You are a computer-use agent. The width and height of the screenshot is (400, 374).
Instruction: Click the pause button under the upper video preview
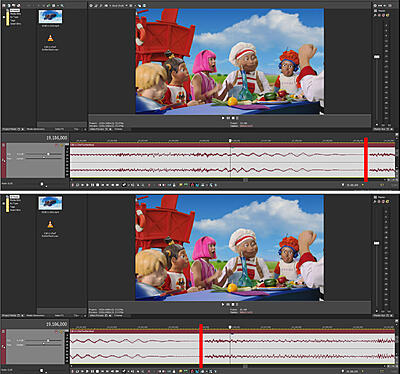228,118
